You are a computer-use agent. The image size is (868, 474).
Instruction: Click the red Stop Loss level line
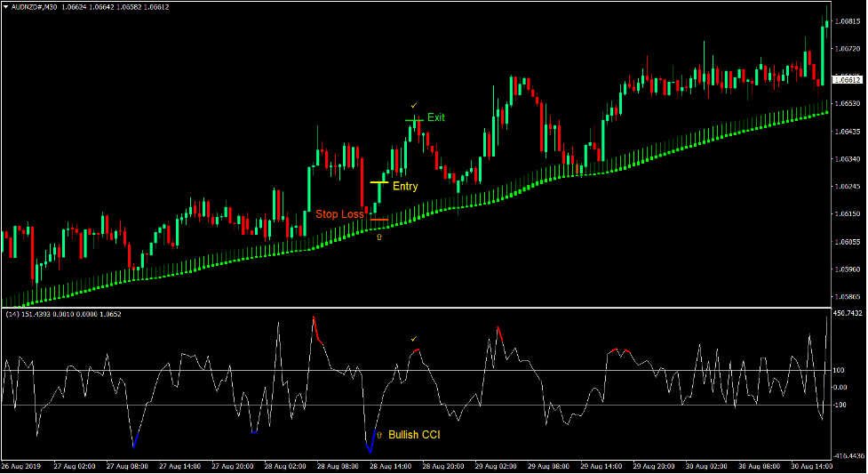pyautogui.click(x=379, y=219)
